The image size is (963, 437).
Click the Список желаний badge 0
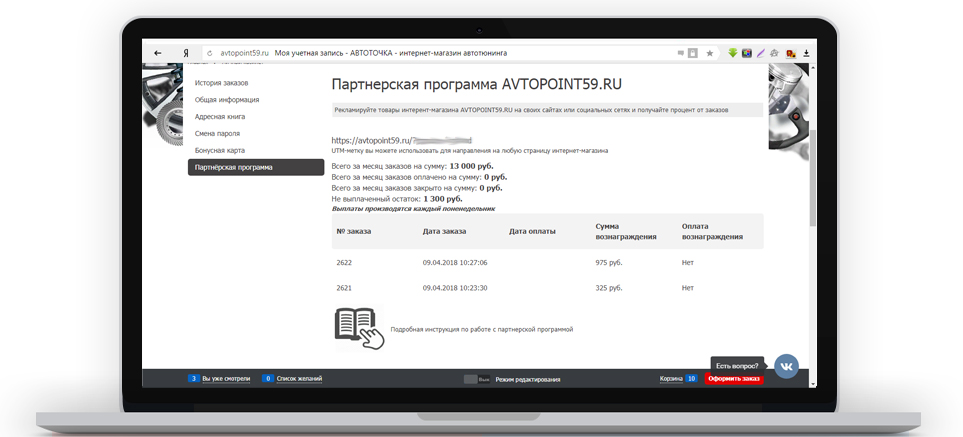268,379
